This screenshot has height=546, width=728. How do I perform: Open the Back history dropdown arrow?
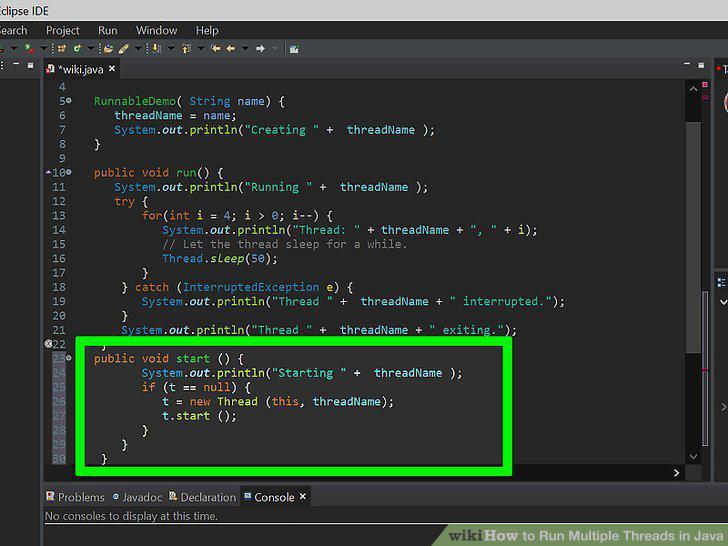[x=245, y=48]
